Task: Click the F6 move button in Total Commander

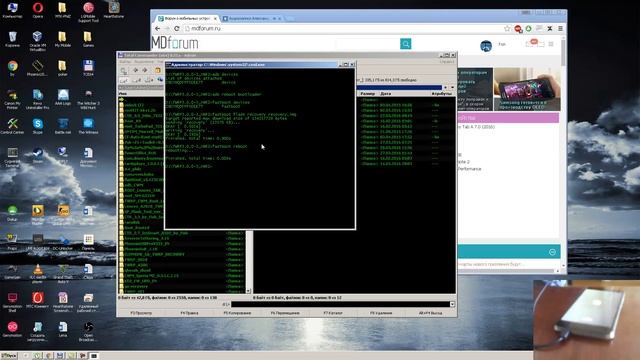Action: pos(285,313)
